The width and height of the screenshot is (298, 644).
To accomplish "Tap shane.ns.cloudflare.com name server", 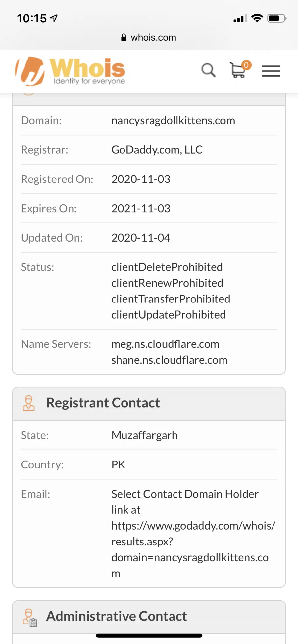I will point(169,360).
